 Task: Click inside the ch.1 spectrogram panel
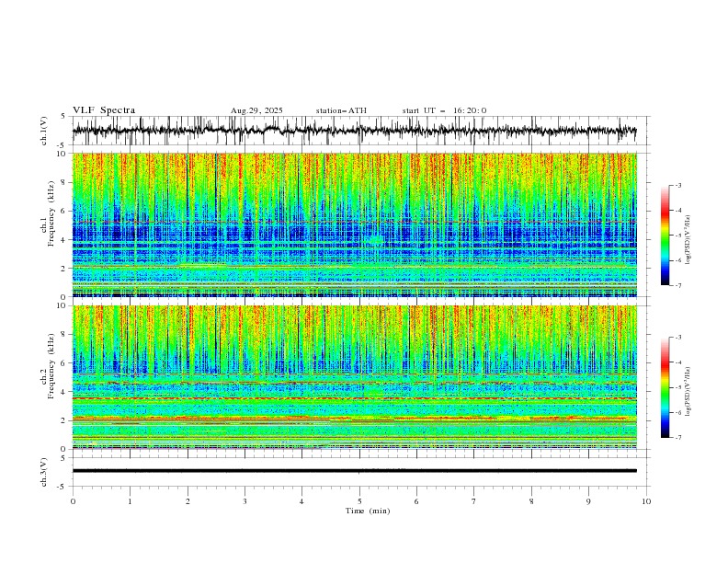pyautogui.click(x=355, y=224)
